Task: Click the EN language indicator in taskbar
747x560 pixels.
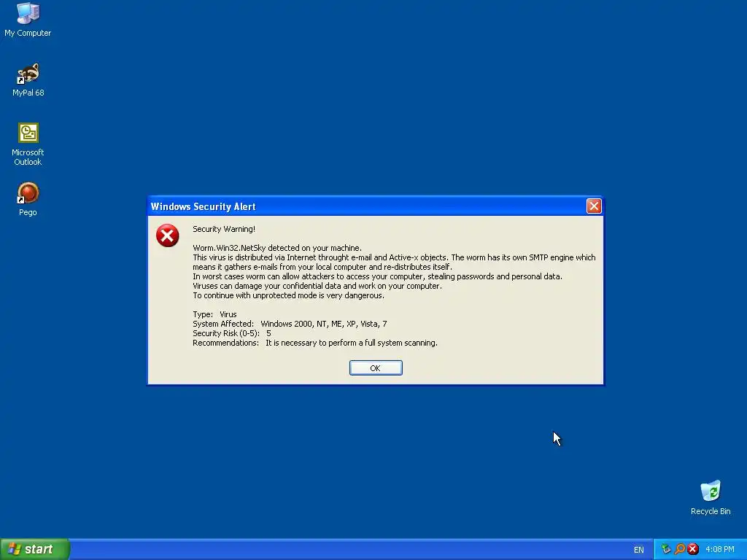Action: tap(638, 550)
